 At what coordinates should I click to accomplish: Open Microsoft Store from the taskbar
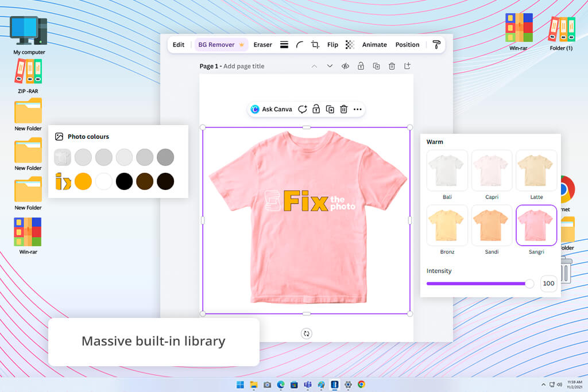pyautogui.click(x=294, y=385)
